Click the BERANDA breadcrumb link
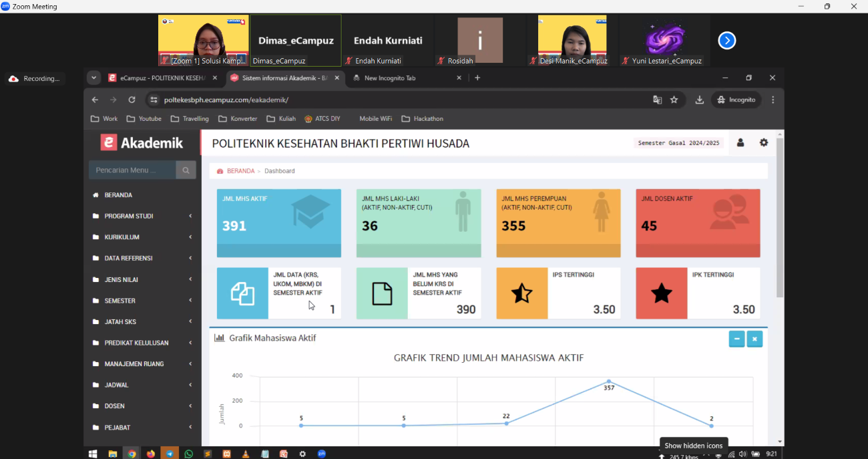 click(x=240, y=171)
